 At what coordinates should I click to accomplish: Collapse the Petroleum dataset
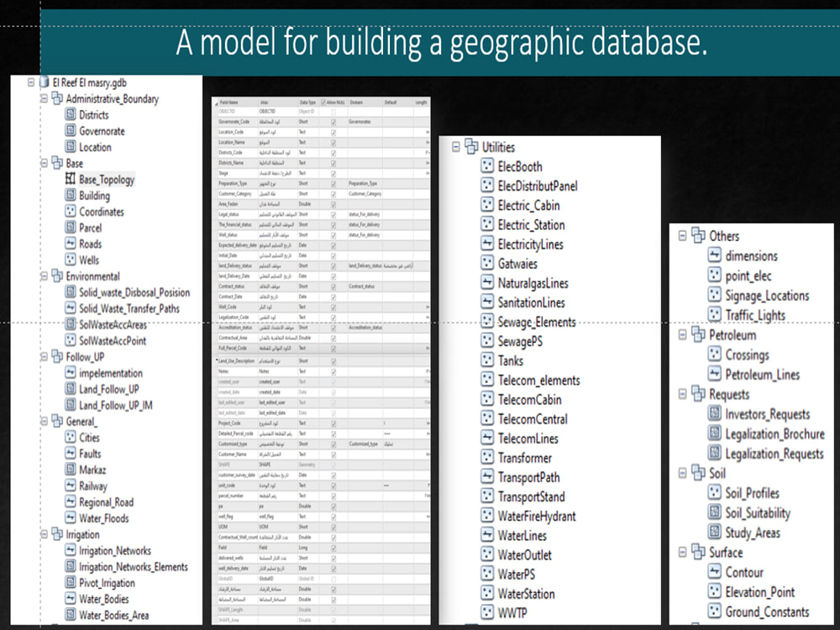click(x=682, y=334)
